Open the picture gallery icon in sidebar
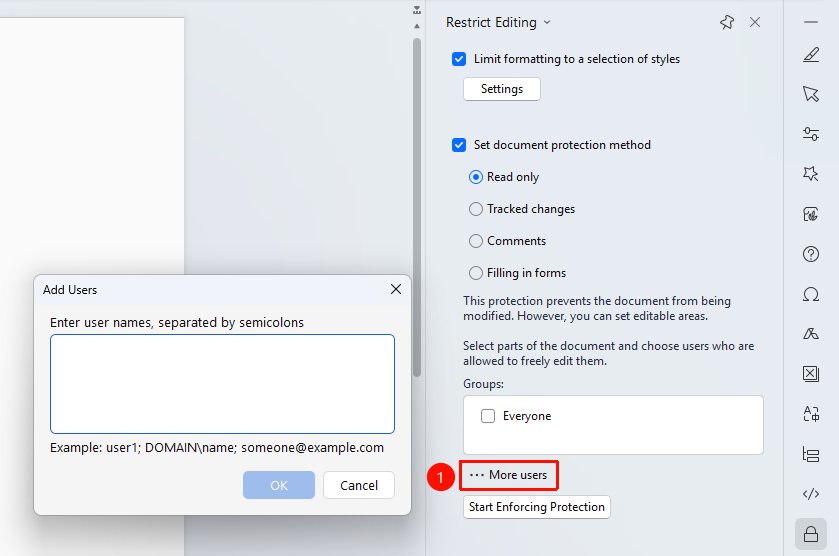The width and height of the screenshot is (839, 556). point(811,214)
